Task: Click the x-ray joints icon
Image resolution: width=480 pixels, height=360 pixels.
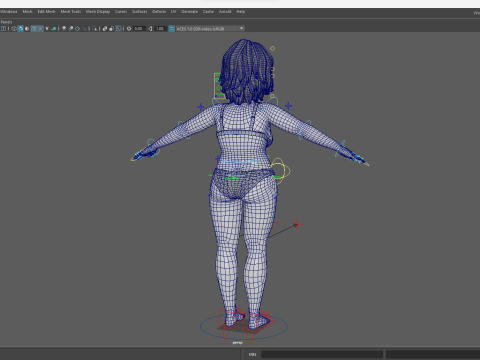Action: pos(118,29)
